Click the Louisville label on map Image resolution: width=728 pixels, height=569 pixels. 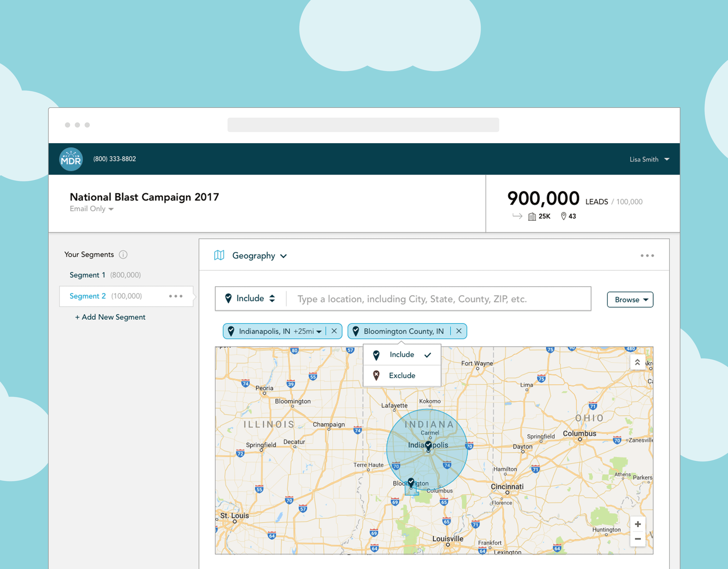[x=448, y=539]
